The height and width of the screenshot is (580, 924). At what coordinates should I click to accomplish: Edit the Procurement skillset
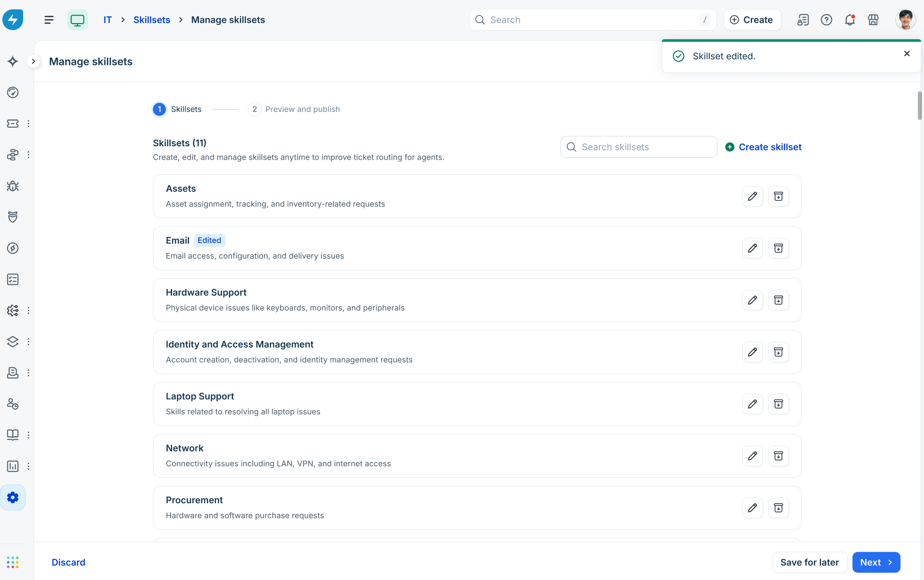pos(752,508)
